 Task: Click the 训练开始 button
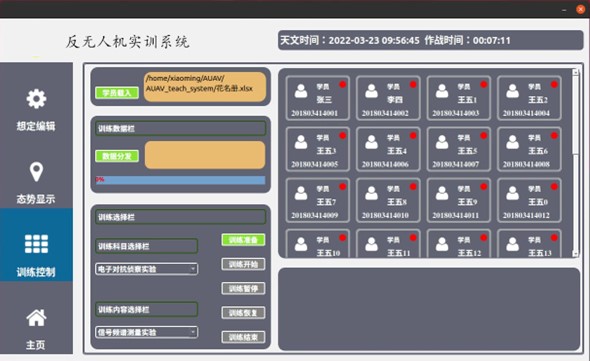(243, 264)
